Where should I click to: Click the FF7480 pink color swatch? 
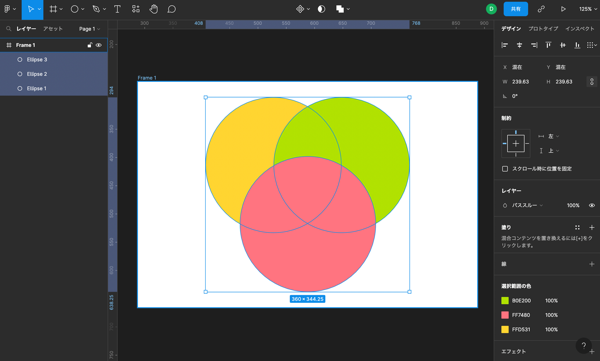point(505,315)
